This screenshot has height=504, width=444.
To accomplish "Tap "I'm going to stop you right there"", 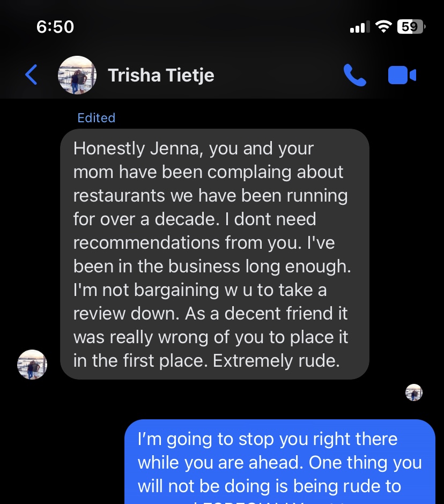I will coord(268,439).
